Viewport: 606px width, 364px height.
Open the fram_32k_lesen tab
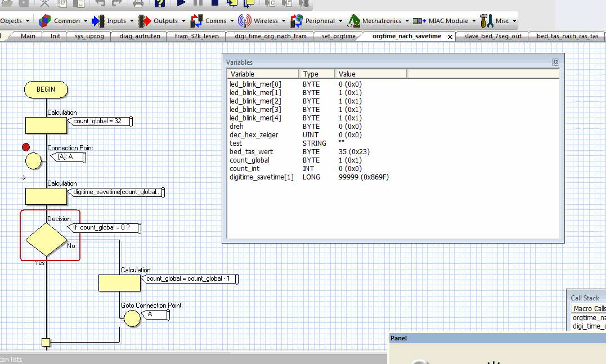(x=196, y=36)
